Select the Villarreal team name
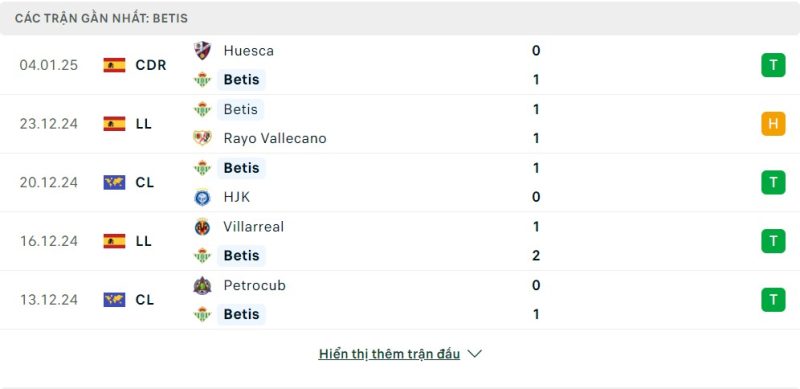Screen dimensions: 800x389 point(254,227)
